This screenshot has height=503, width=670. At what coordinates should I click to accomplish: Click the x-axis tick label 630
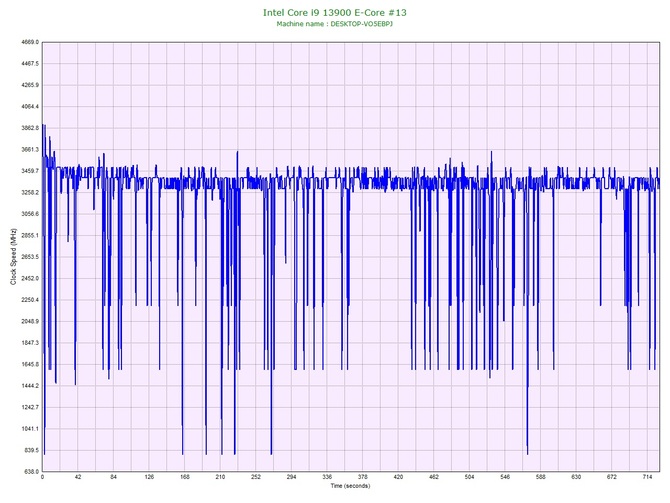click(576, 477)
